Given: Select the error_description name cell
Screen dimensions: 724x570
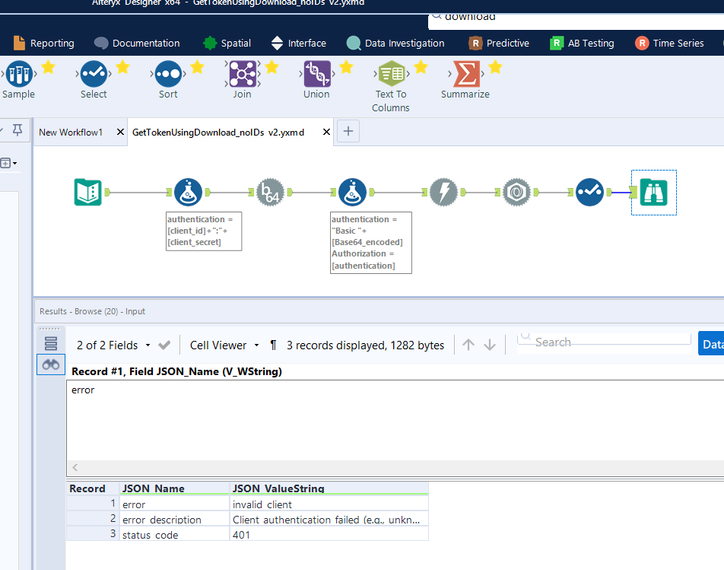Looking at the screenshot, I should click(x=175, y=519).
